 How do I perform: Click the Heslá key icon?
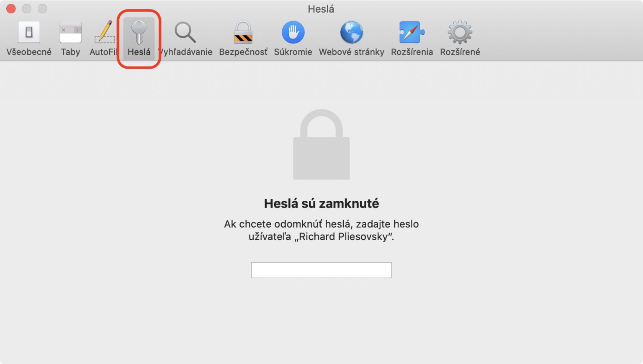[x=139, y=32]
